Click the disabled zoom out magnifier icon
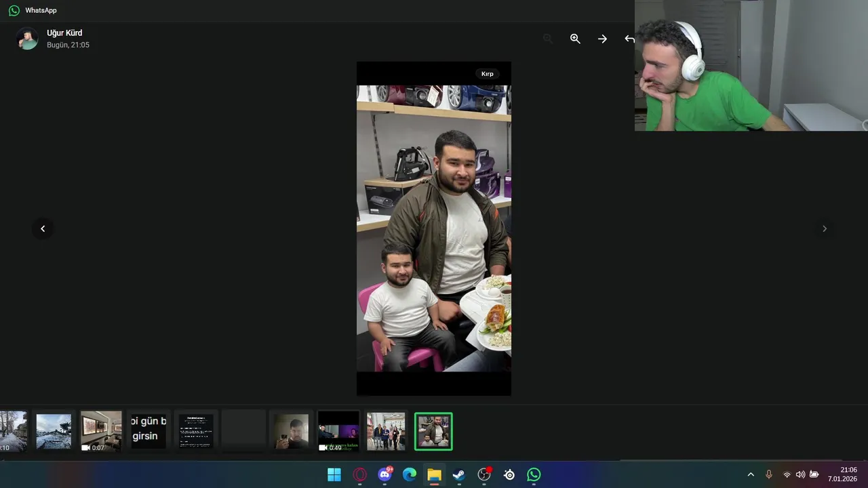This screenshot has width=868, height=488. (x=548, y=39)
